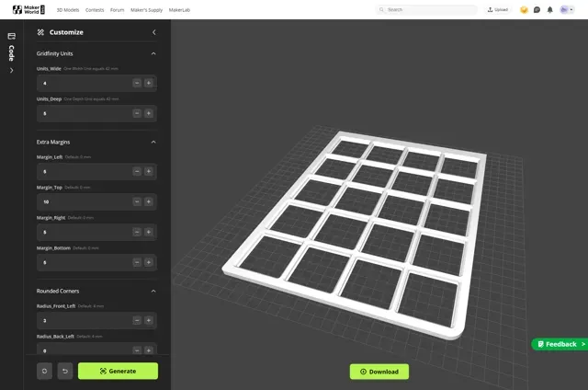Decrease Margin_Top value

[x=137, y=202]
